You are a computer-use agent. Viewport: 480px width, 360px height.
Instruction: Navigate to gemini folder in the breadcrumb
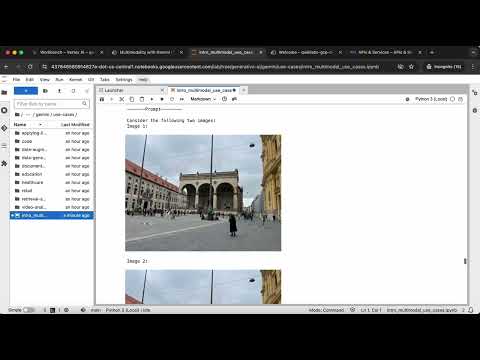(x=42, y=114)
